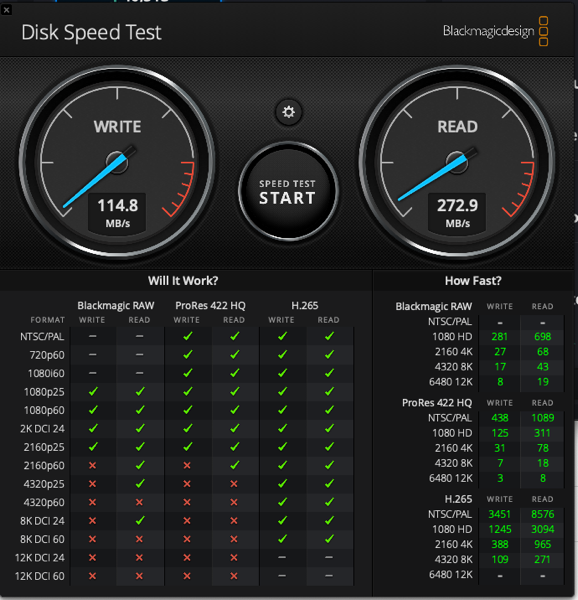The height and width of the screenshot is (600, 578).
Task: Select the 12K DCI 60 format row label
Action: 39,576
